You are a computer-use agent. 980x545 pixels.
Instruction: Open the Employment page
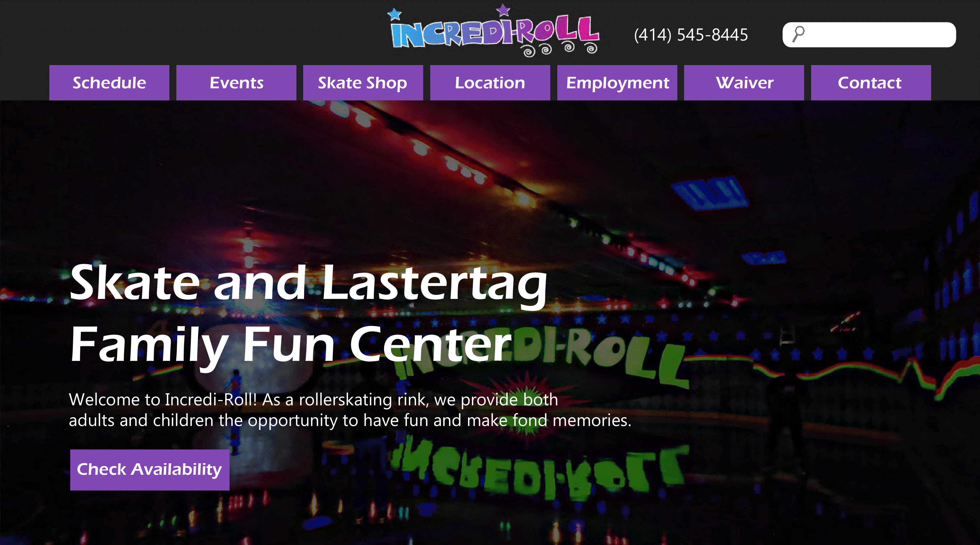click(617, 83)
